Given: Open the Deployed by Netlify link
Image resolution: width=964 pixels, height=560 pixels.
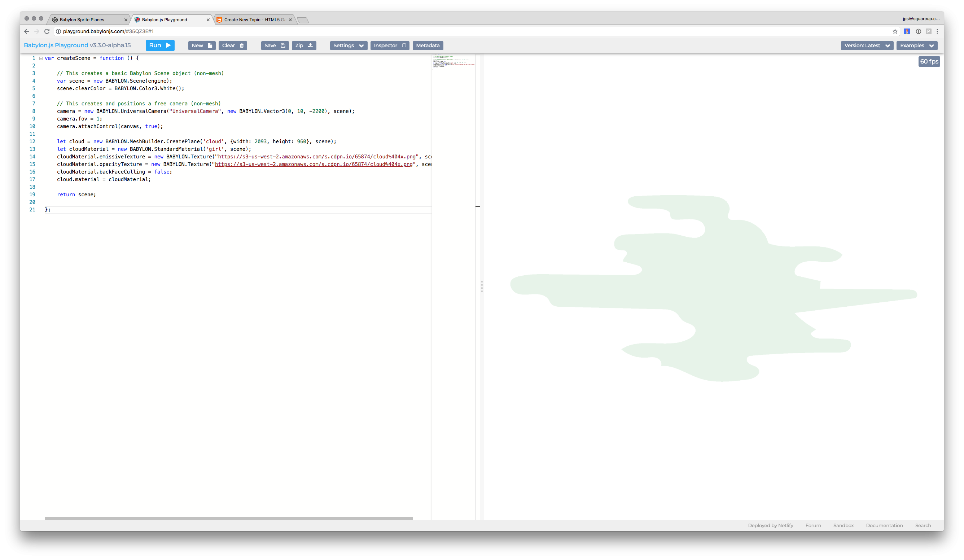Looking at the screenshot, I should [770, 525].
